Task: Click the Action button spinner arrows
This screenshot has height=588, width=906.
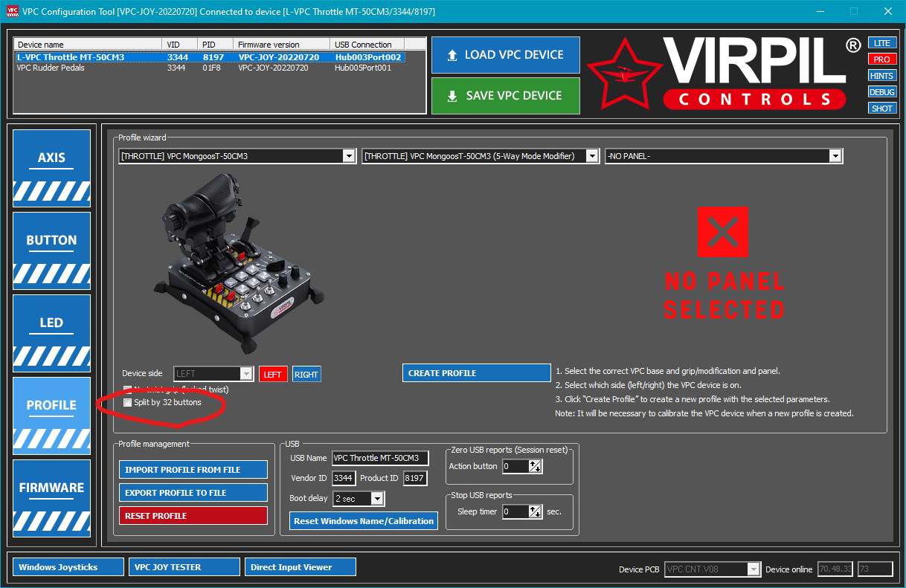Action: (536, 467)
